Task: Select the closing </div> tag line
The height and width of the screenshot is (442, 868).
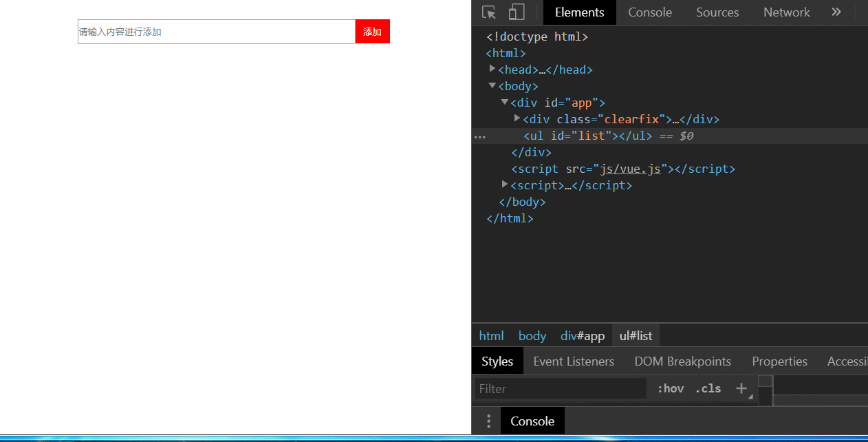Action: pyautogui.click(x=531, y=152)
